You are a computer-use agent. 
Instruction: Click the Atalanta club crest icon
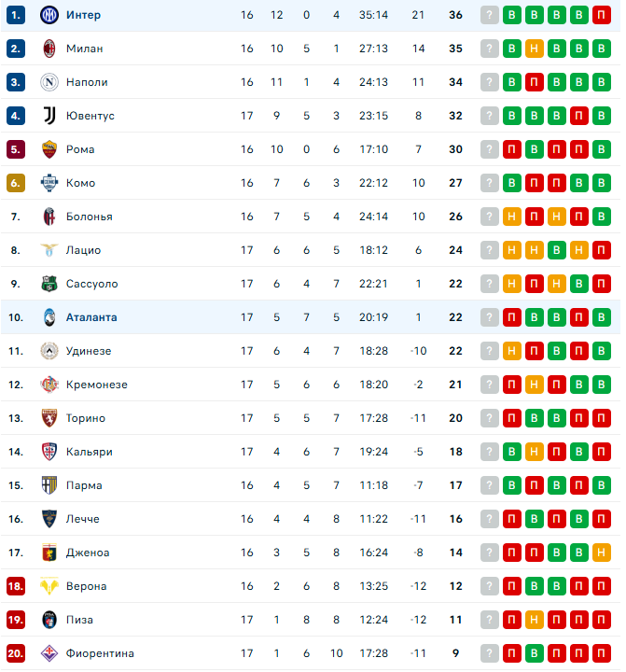pos(49,317)
